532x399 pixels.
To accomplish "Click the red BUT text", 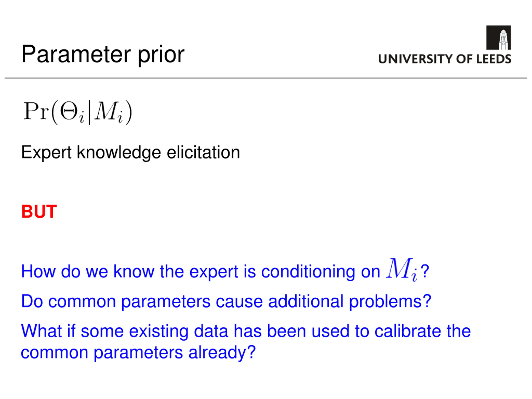I will point(39,212).
